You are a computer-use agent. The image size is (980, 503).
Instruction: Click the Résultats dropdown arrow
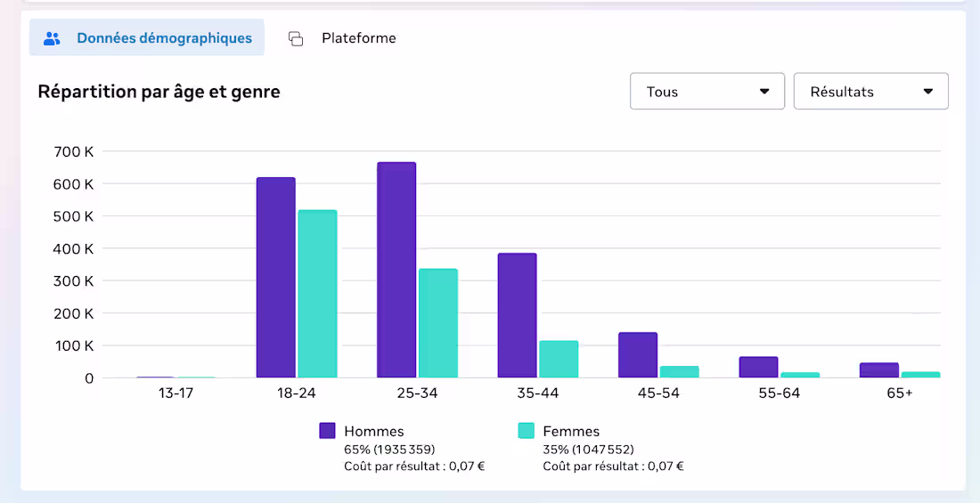click(928, 92)
